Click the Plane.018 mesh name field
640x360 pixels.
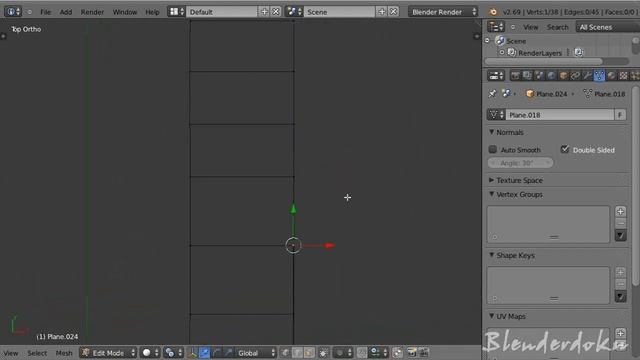[560, 115]
